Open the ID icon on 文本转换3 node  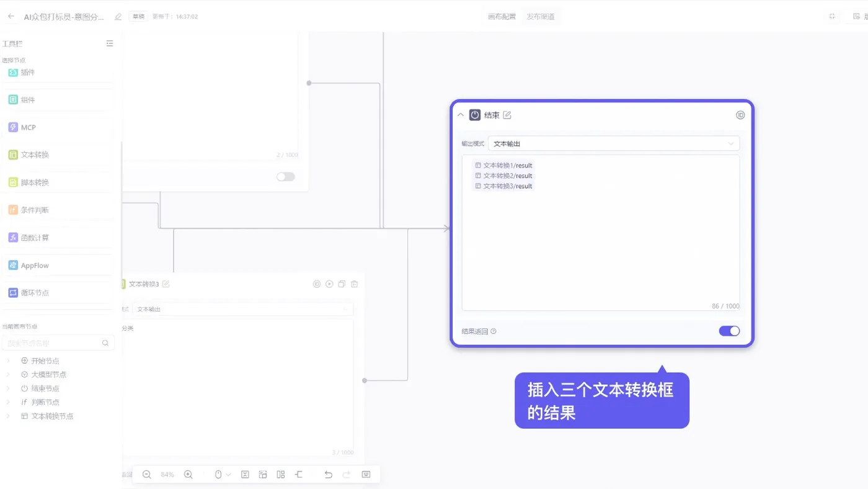click(x=317, y=284)
